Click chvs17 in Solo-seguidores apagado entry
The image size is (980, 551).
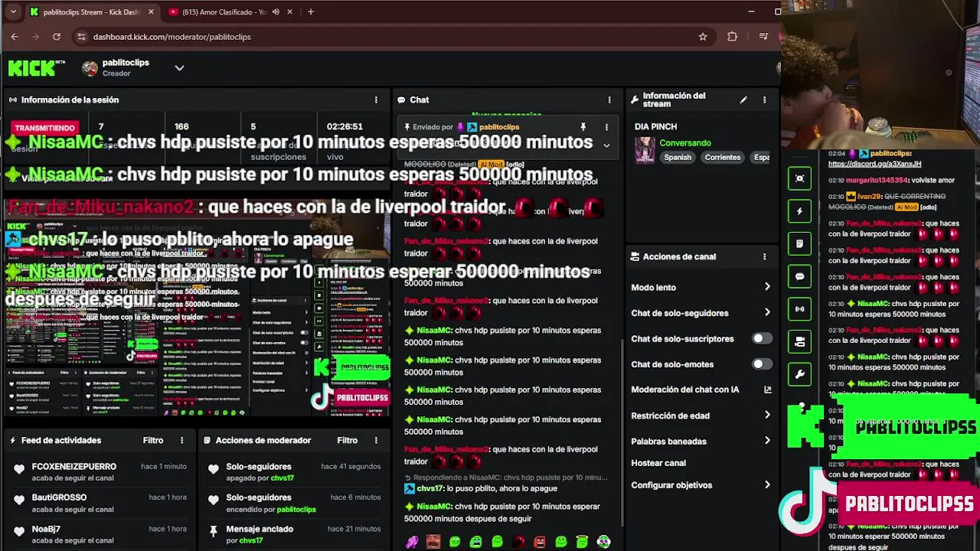tap(283, 478)
